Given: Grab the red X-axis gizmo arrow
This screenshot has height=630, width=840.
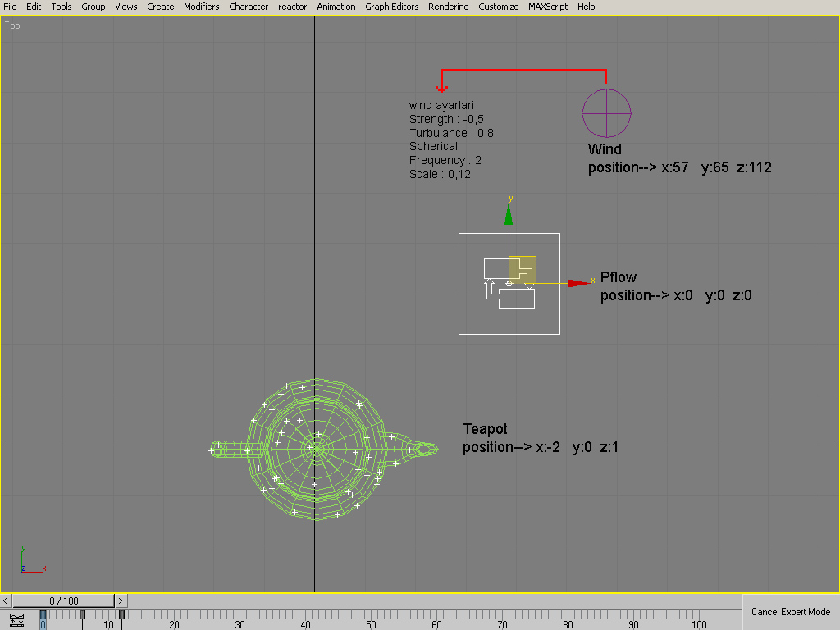Looking at the screenshot, I should 580,283.
